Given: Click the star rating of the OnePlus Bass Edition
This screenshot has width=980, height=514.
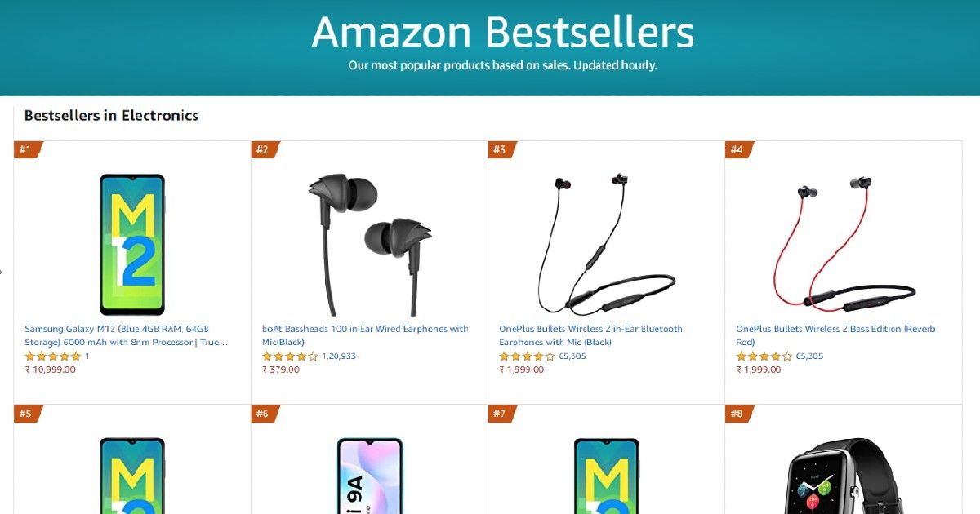Looking at the screenshot, I should click(764, 357).
